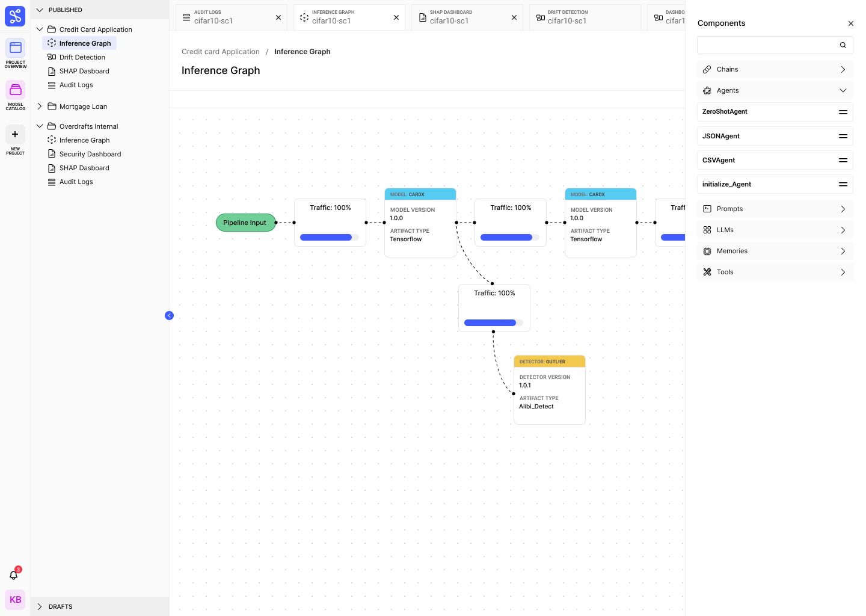Click the Components search field
The height and width of the screenshot is (616, 866).
click(x=775, y=45)
